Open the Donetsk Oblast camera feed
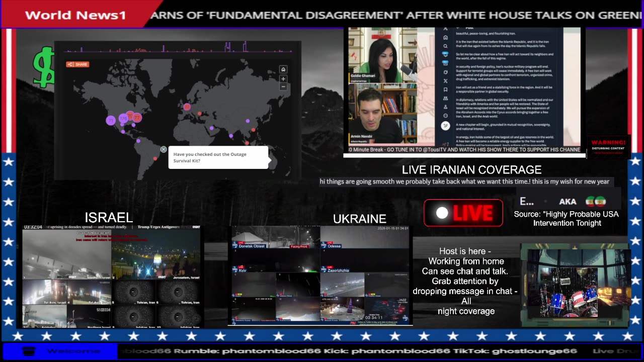 [x=276, y=237]
